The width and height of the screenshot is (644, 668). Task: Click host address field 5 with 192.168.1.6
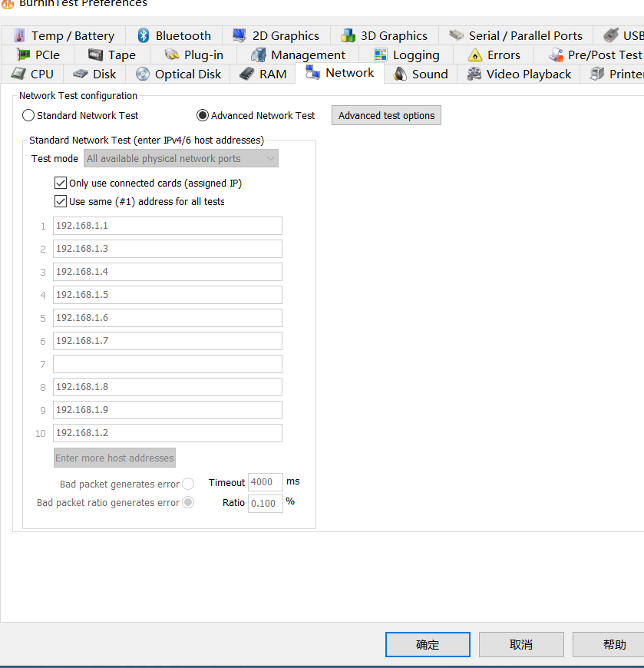[167, 318]
